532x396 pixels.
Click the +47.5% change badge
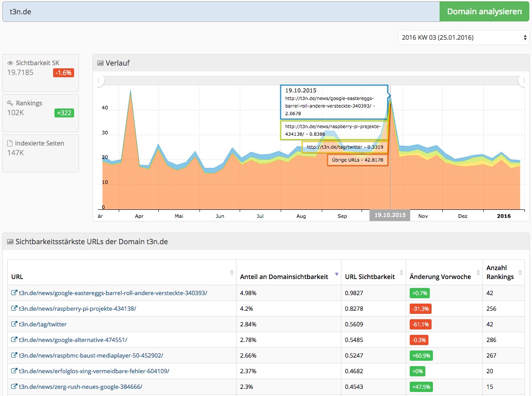[421, 387]
